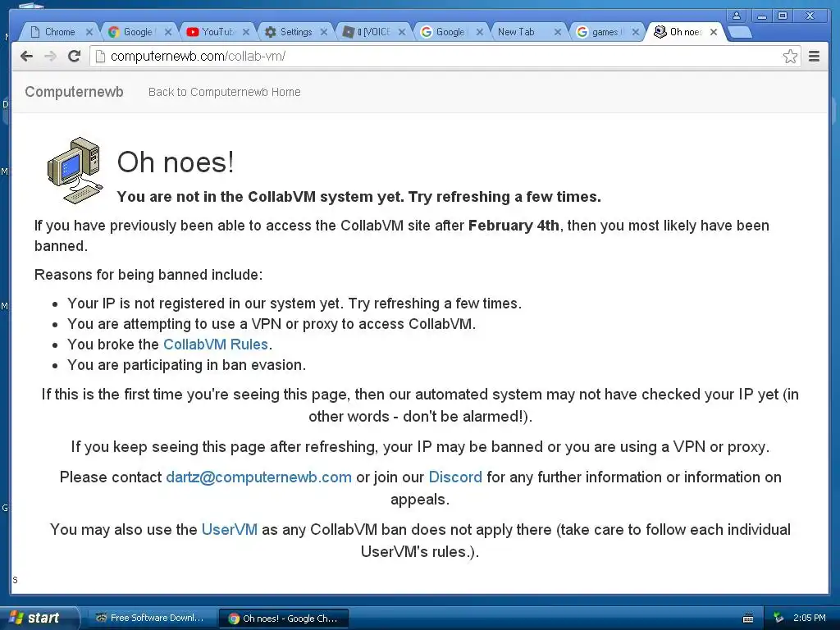Screen dimensions: 840x630
Task: Open the CollabVM Rules link
Action: tap(216, 345)
